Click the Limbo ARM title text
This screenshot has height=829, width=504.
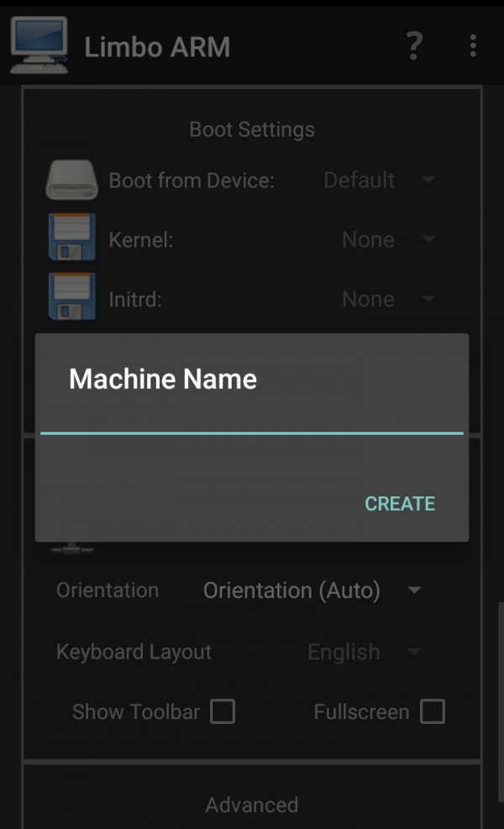pyautogui.click(x=157, y=47)
